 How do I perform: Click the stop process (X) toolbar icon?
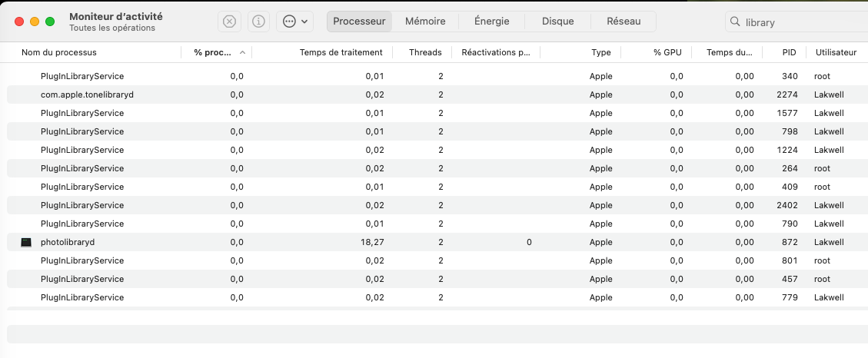coord(229,22)
